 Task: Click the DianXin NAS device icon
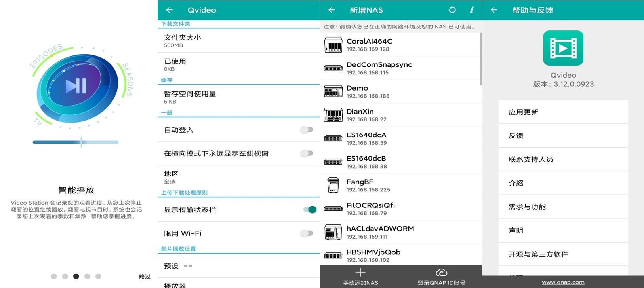[x=333, y=115]
